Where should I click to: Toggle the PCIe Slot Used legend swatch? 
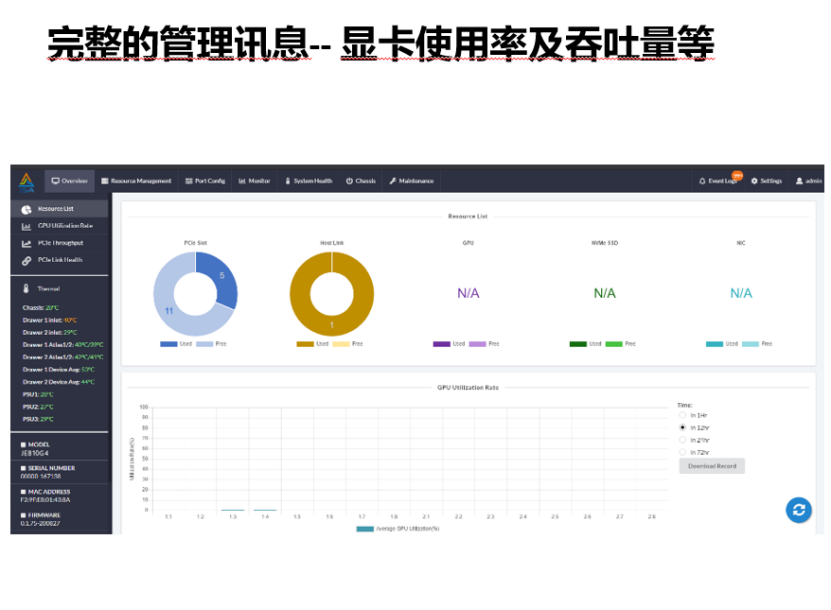pos(168,344)
